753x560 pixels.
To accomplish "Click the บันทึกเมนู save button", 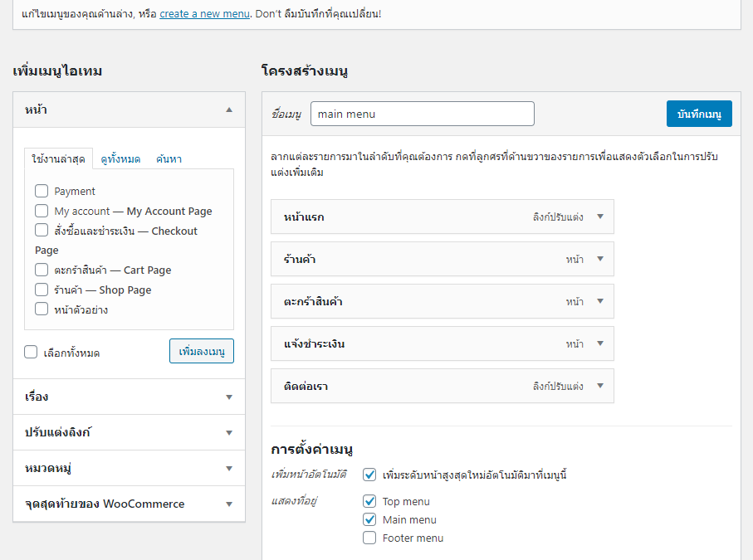I will (699, 114).
